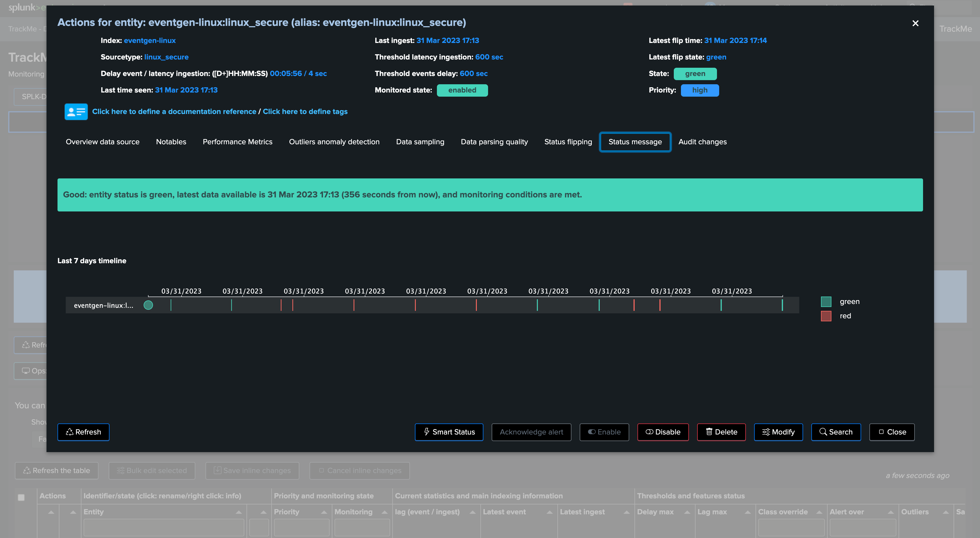Sort by Lag max column arrow
The height and width of the screenshot is (538, 980).
tap(748, 512)
